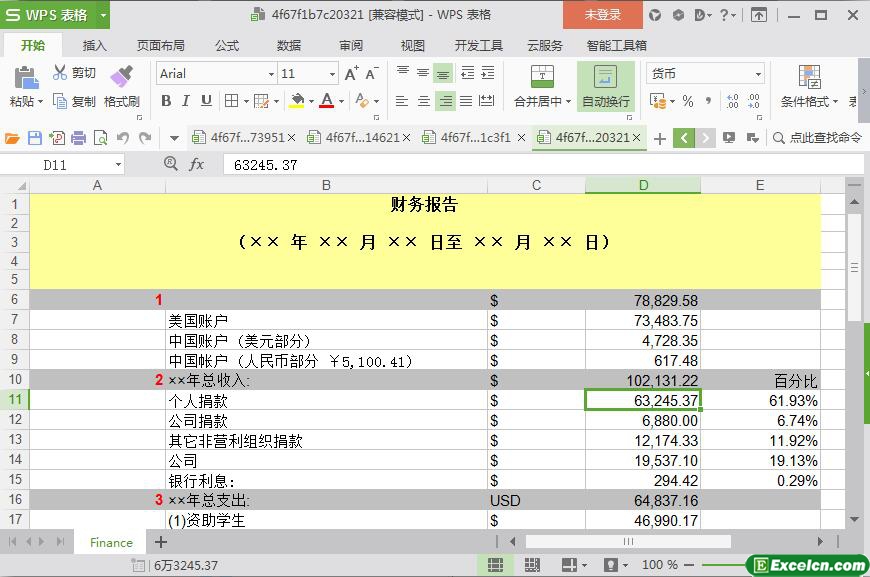
Task: Click the 未登录 login button
Action: pos(602,15)
